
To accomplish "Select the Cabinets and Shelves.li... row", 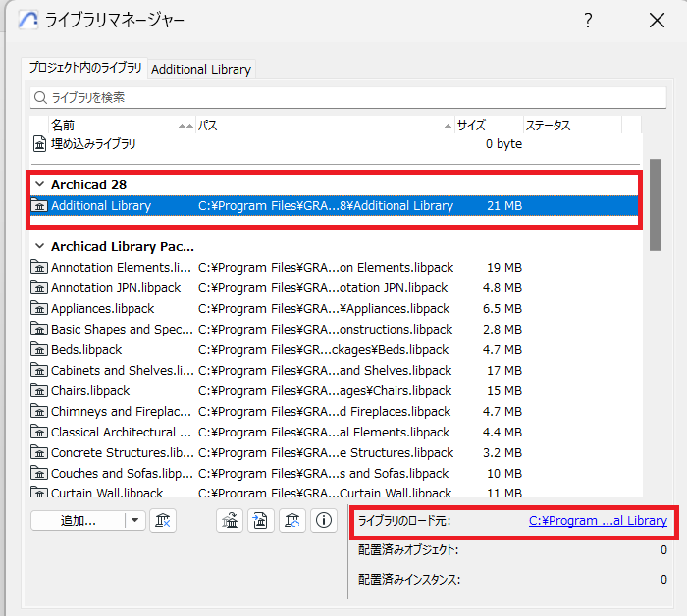I will click(x=335, y=370).
